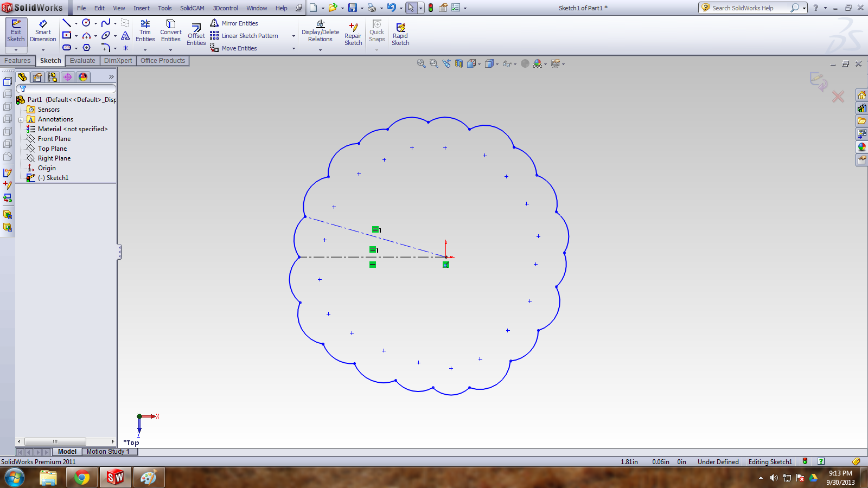This screenshot has width=868, height=488.
Task: Select the Circle sketch tool
Action: tap(86, 23)
